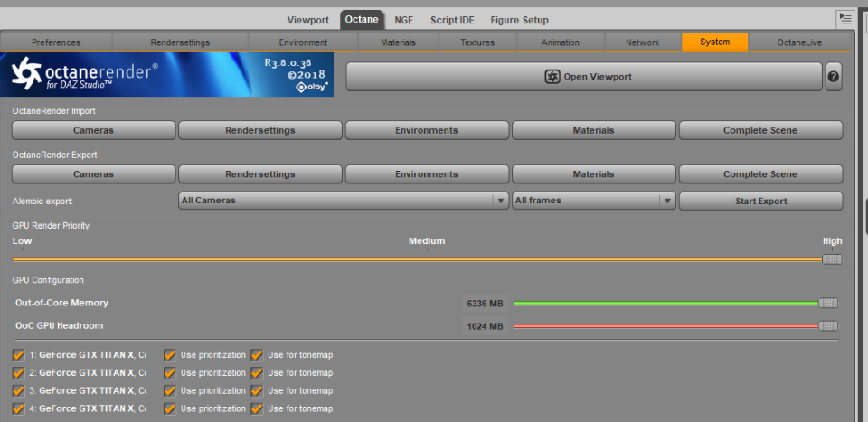Open the Animation tab
The height and width of the screenshot is (422, 868).
click(561, 42)
